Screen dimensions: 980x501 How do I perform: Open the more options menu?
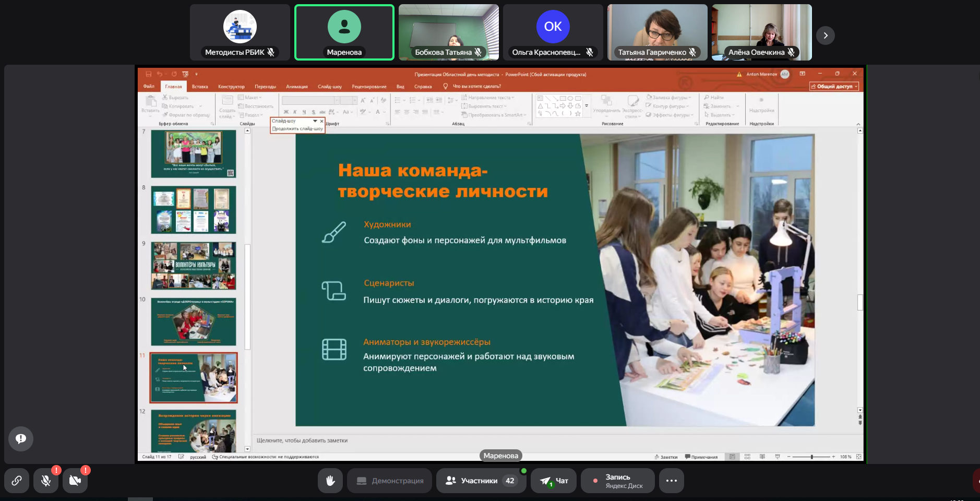tap(671, 481)
